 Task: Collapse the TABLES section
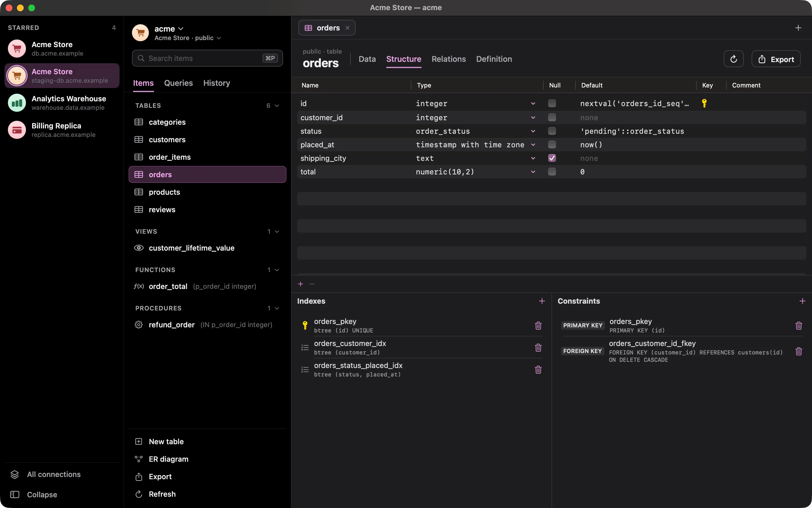click(277, 106)
